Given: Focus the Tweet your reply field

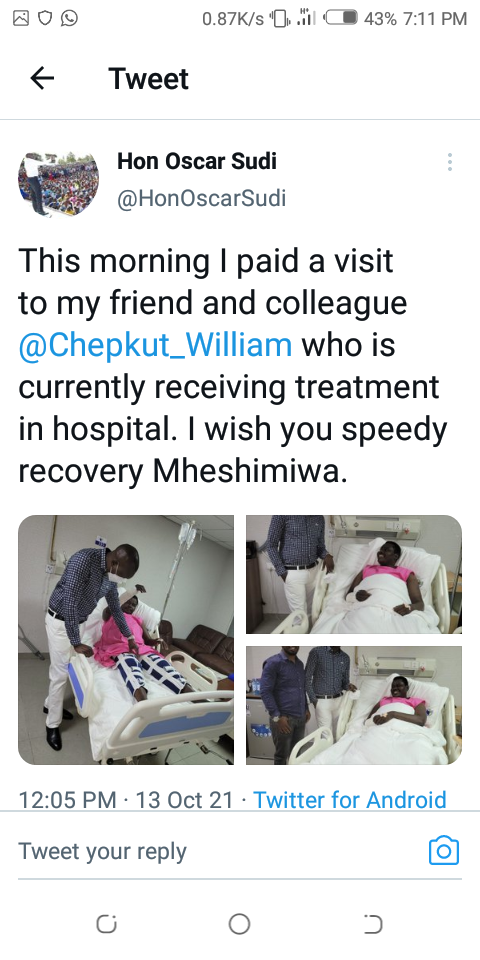Looking at the screenshot, I should coord(220,851).
